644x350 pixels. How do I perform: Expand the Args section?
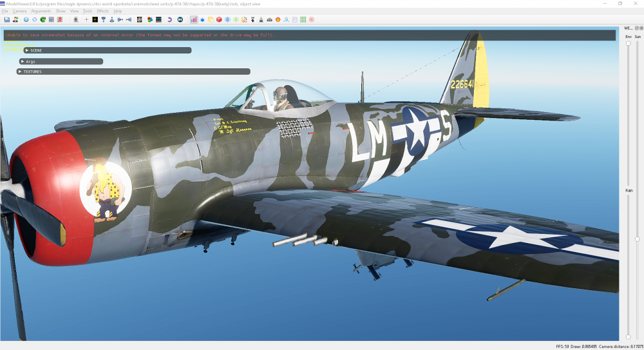coord(23,61)
